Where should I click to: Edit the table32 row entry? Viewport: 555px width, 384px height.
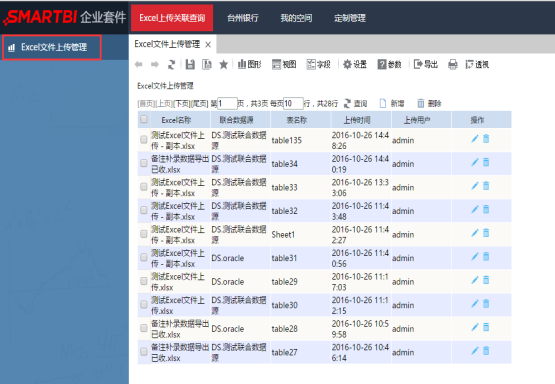tap(475, 210)
